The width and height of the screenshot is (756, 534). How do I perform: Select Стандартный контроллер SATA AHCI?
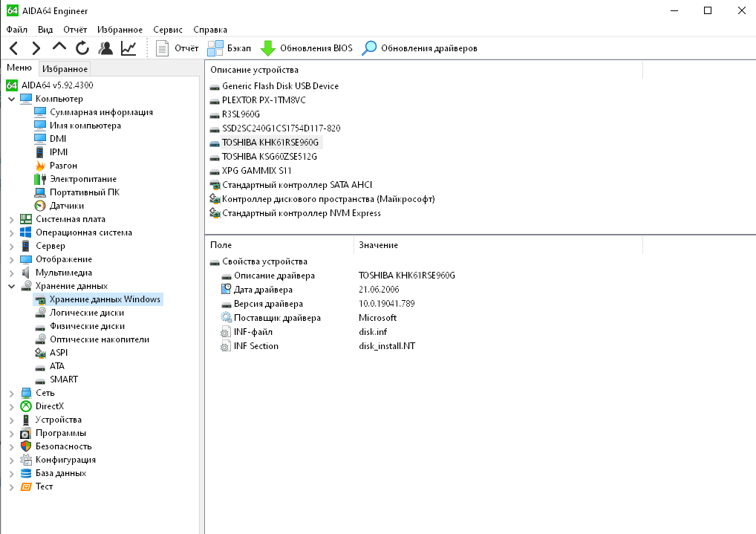click(297, 185)
